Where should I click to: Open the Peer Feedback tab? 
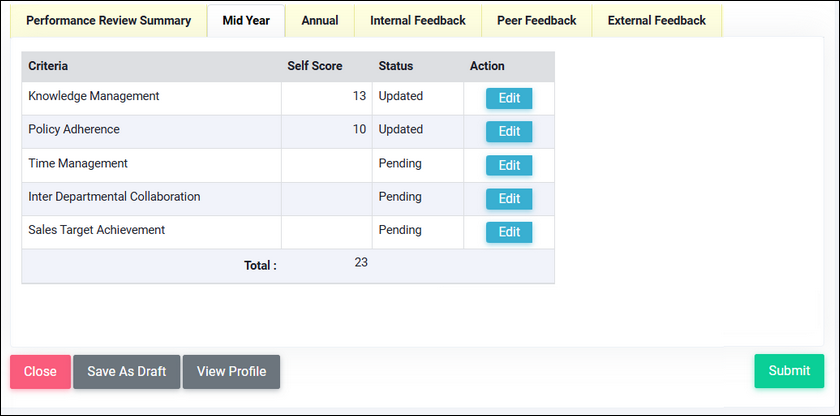coord(536,21)
